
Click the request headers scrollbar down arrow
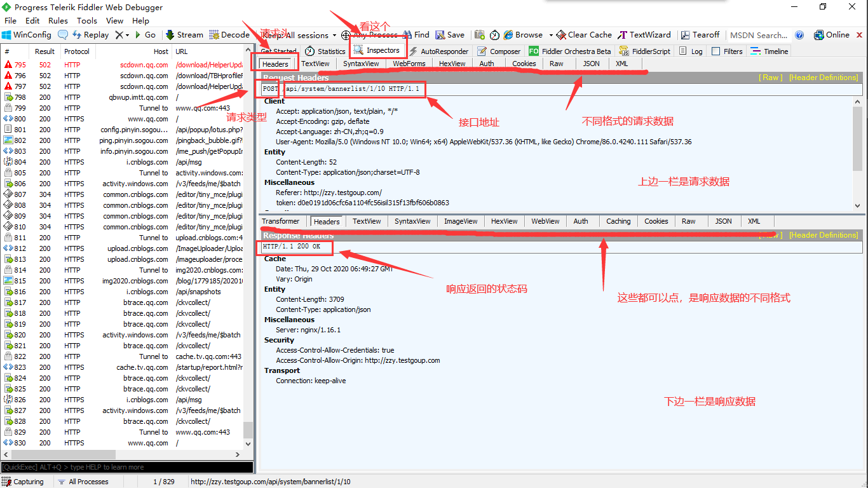click(x=858, y=205)
